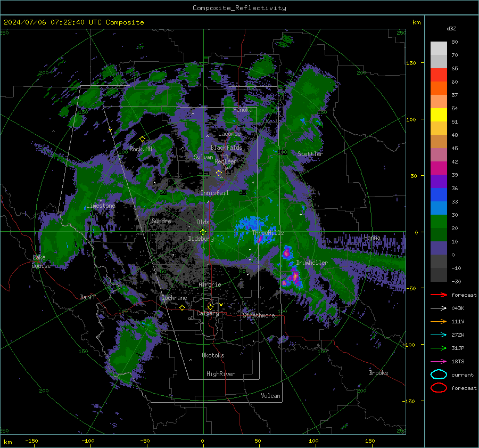479x448 pixels.
Task: Click the yellow diamond marker above Calgary
Action: pos(210,307)
